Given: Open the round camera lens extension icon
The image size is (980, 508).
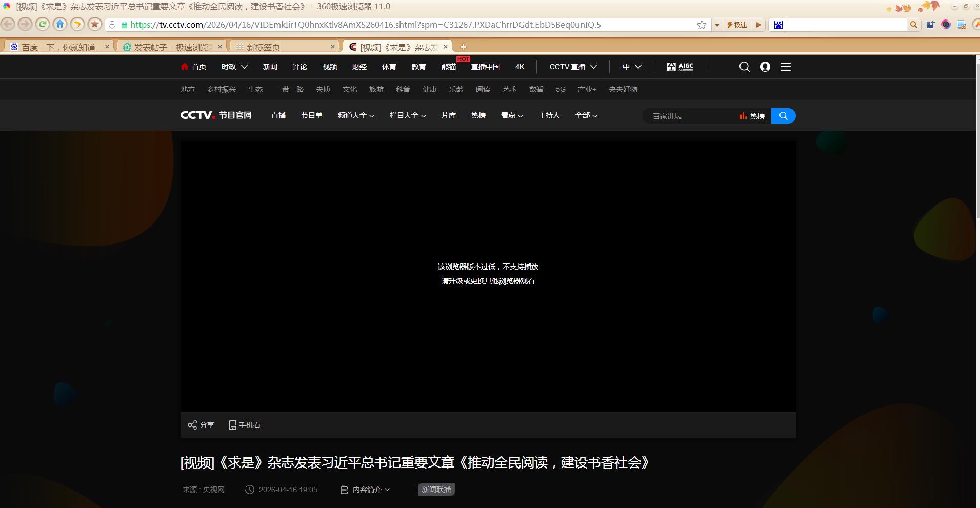Looking at the screenshot, I should tap(946, 25).
